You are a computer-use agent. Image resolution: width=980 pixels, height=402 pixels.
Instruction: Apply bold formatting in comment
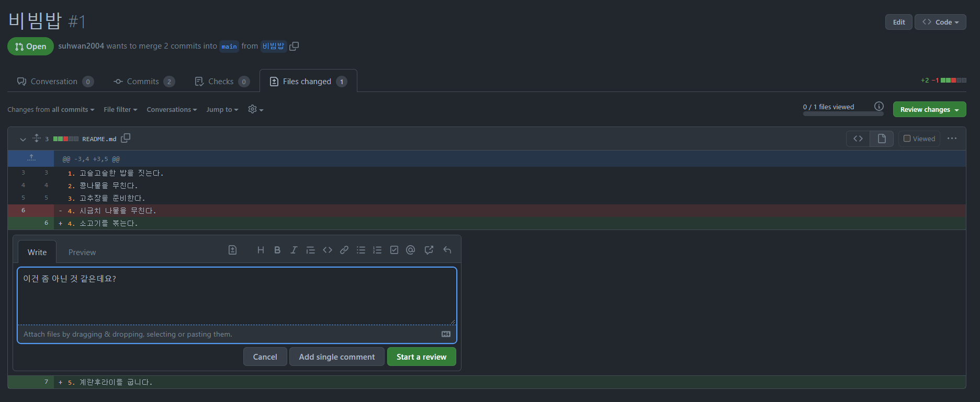pos(277,250)
